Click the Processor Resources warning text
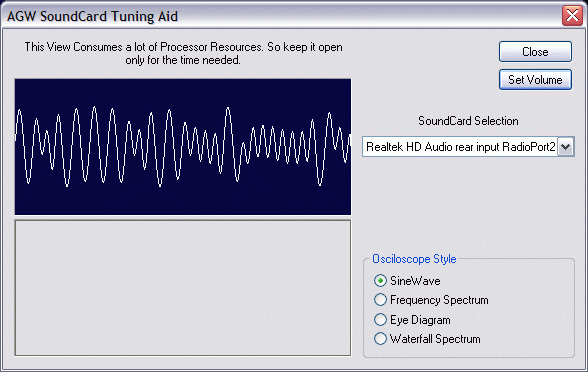This screenshot has width=588, height=372. (183, 53)
